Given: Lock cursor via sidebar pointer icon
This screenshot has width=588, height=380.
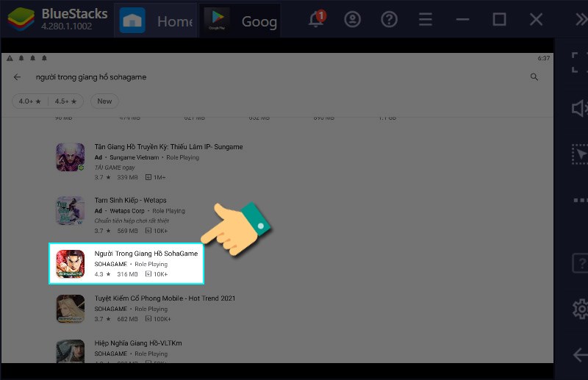Looking at the screenshot, I should [580, 154].
